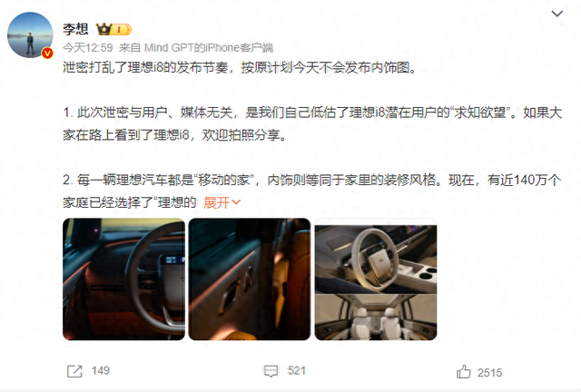Open the door panel interior thumbnail
Viewport: 581px width, 392px height.
pos(250,279)
